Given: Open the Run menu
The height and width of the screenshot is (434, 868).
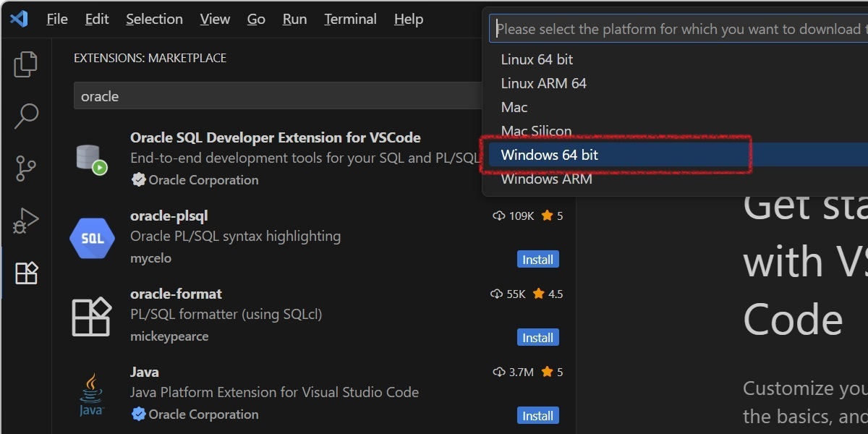Looking at the screenshot, I should (294, 19).
